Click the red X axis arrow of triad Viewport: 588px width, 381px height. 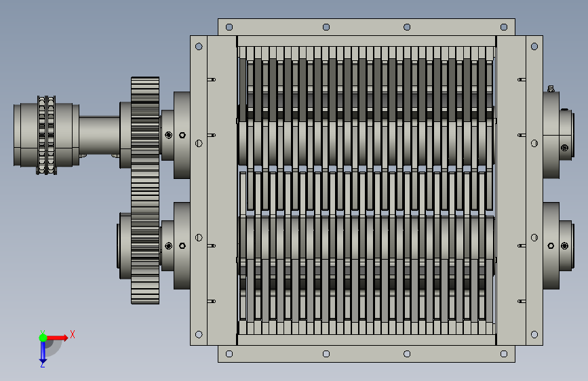[58, 338]
